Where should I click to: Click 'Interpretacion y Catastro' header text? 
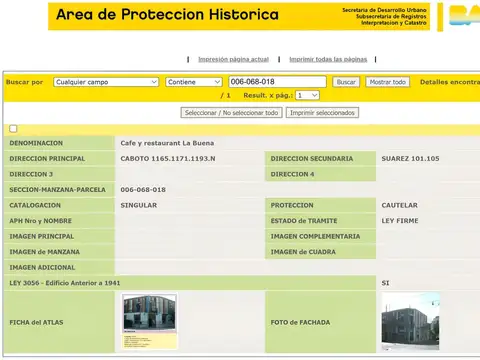394,23
